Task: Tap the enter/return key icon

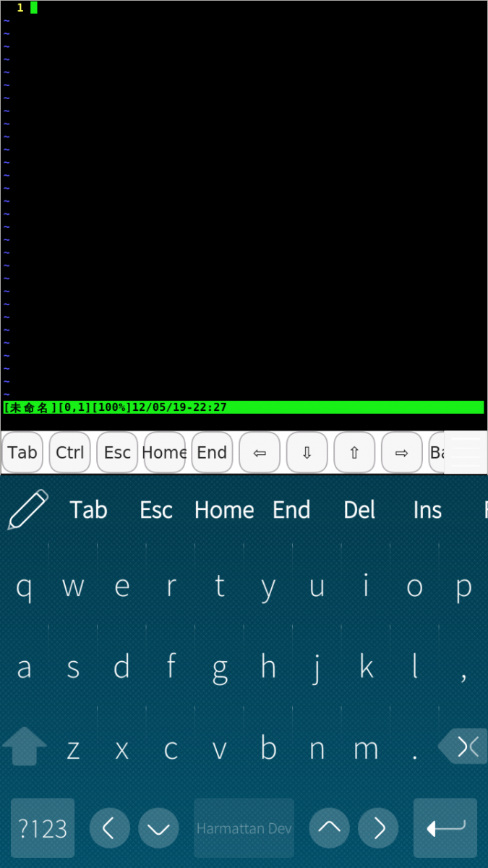Action: pos(445,828)
